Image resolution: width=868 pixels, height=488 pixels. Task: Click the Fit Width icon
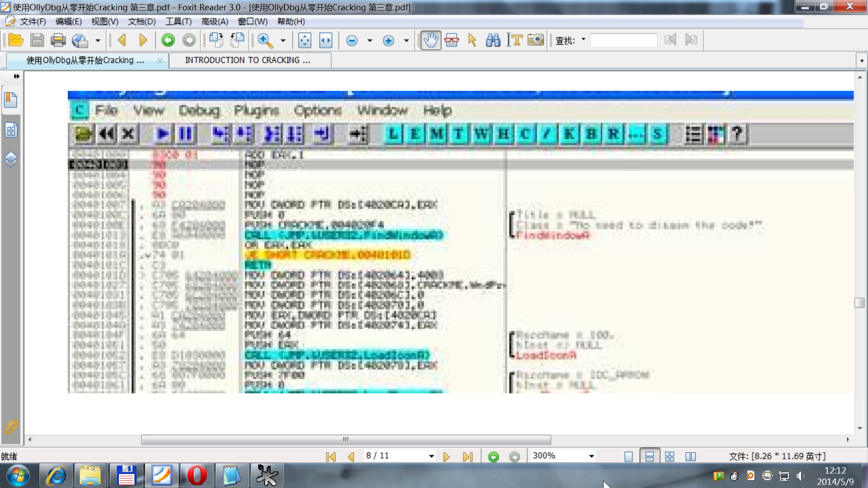click(x=326, y=40)
